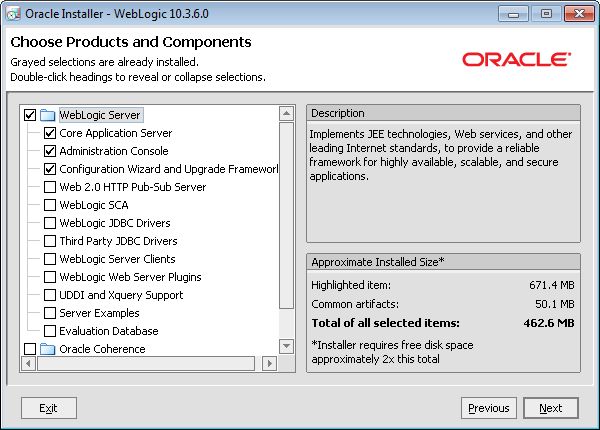600x430 pixels.
Task: Go back with the Previous button
Action: pos(489,408)
